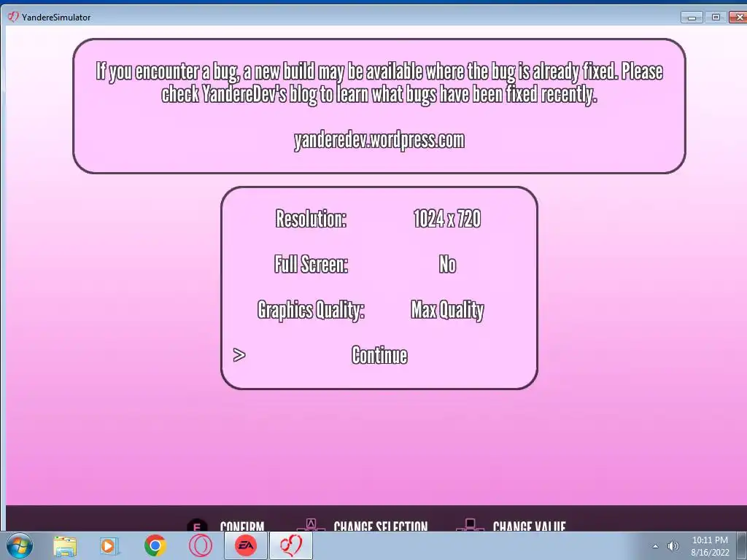Viewport: 747px width, 560px height.
Task: Click the Confirm prompt label
Action: point(242,526)
